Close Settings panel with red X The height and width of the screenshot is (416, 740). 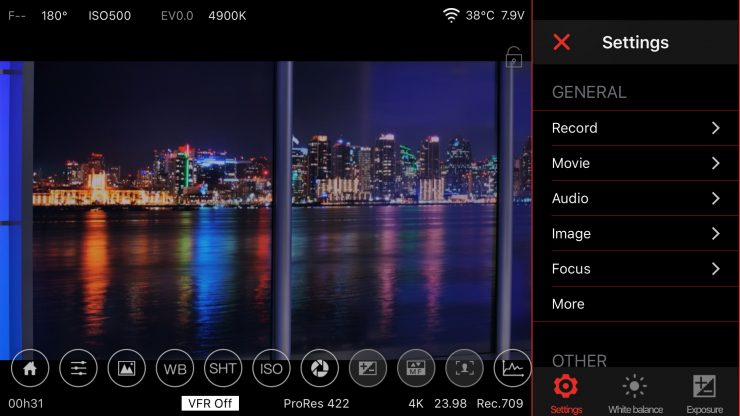click(562, 42)
